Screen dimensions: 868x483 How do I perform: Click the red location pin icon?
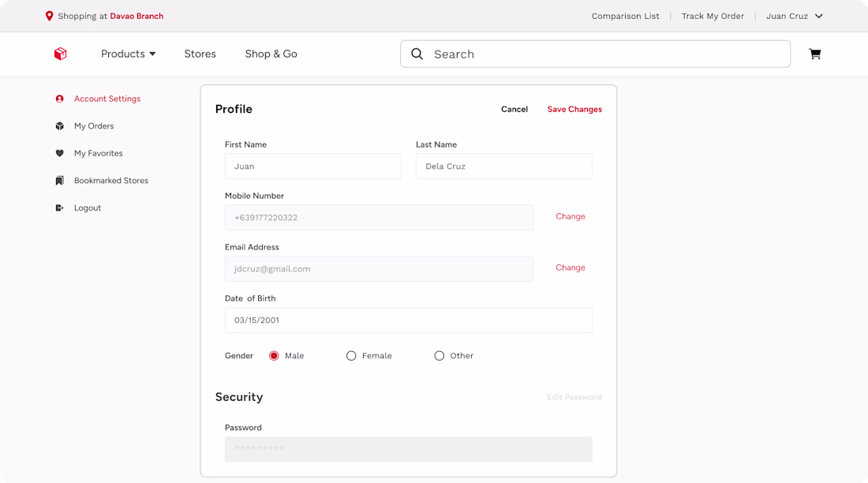(49, 16)
